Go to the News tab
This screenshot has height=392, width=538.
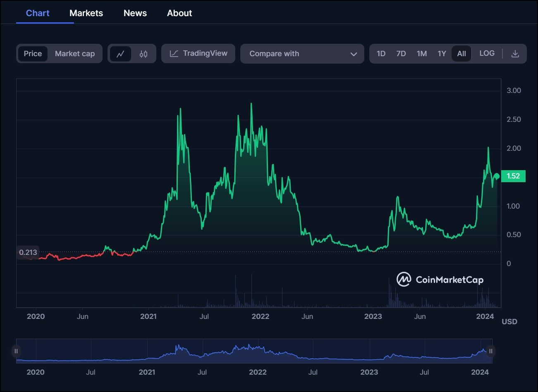(x=135, y=13)
